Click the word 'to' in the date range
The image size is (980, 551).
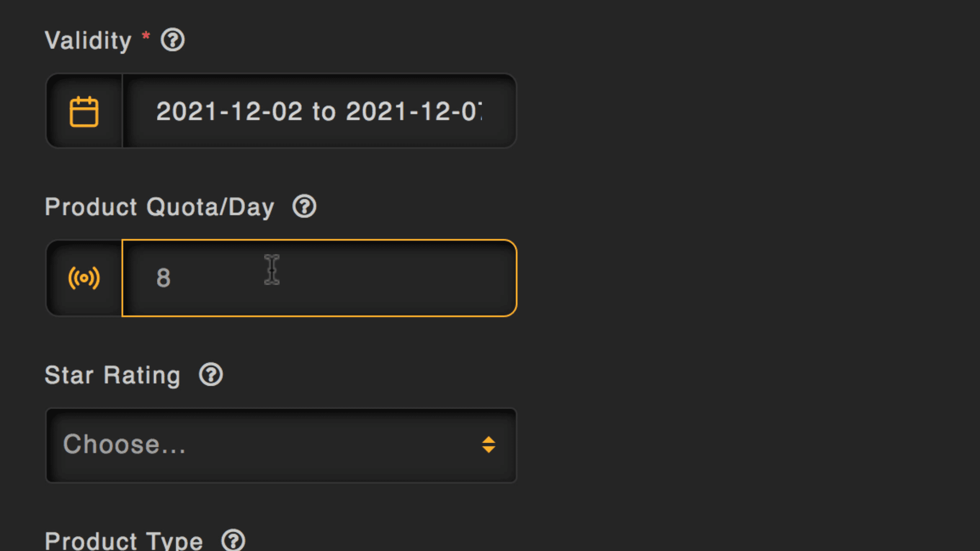[x=324, y=112]
